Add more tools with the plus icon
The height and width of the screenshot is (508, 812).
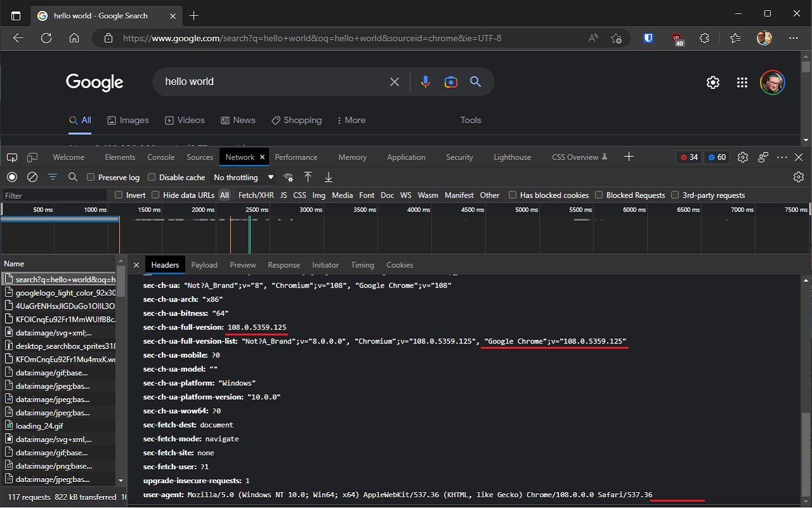[x=629, y=157]
